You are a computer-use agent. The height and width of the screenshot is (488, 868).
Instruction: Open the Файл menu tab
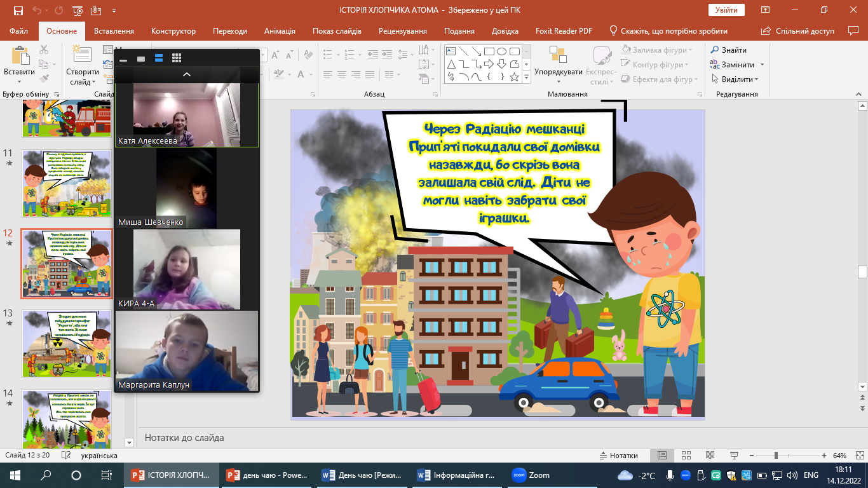(x=19, y=31)
